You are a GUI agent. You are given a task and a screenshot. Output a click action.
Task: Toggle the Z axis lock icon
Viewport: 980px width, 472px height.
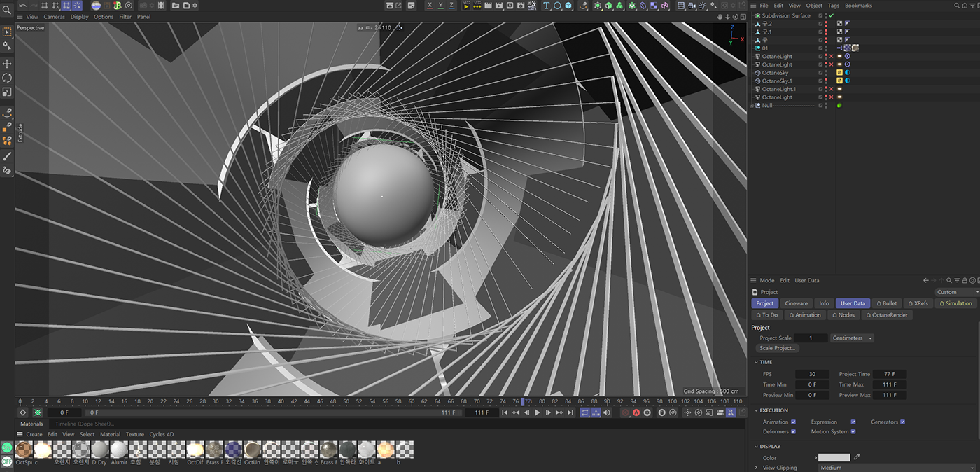tap(450, 6)
